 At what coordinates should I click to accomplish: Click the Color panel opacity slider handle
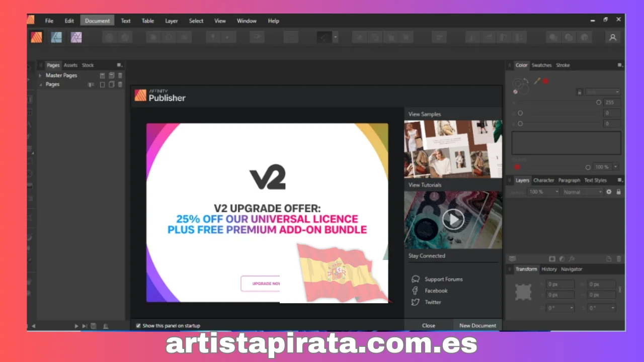tap(588, 167)
